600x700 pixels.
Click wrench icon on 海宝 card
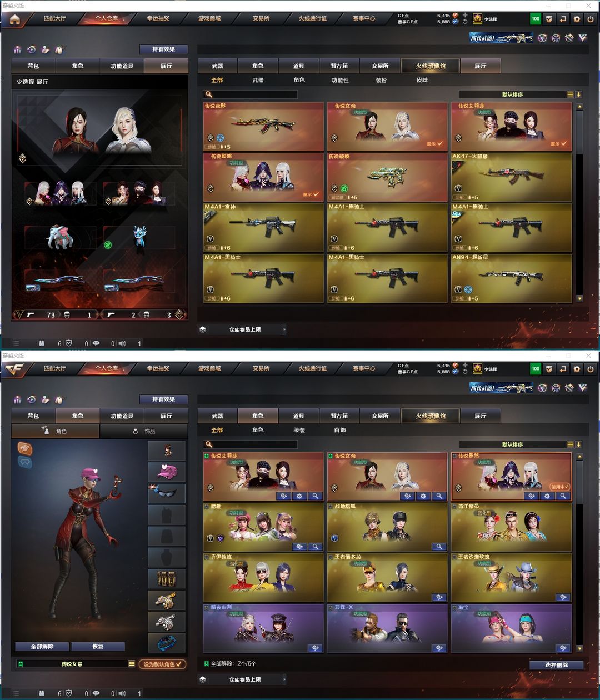coord(563,648)
